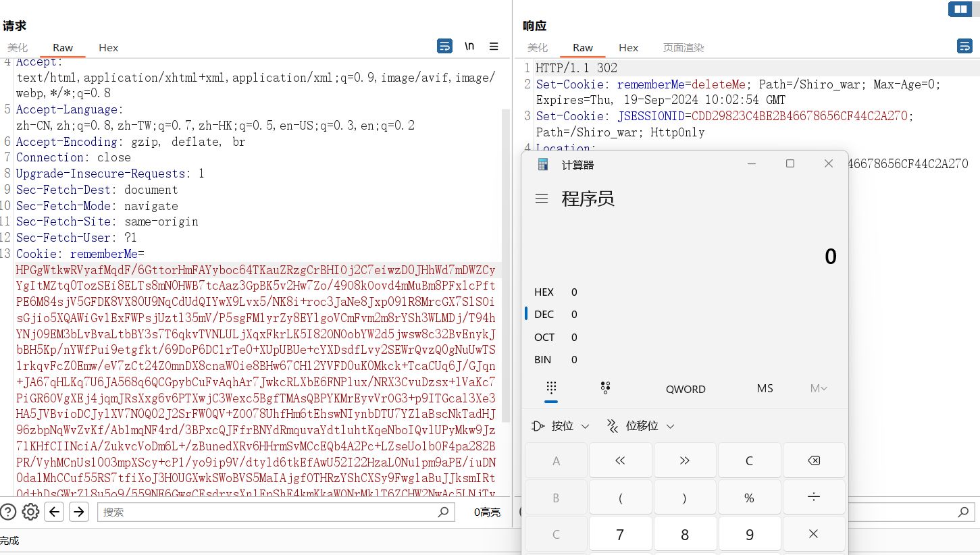Click response search magnifier icon
This screenshot has width=980, height=555.
[x=964, y=512]
